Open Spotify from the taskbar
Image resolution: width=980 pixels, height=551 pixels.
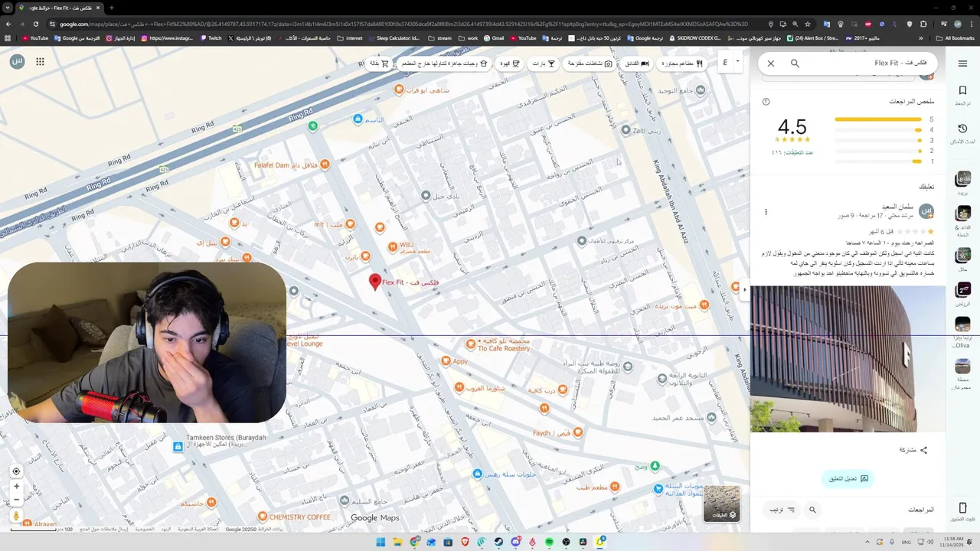tap(549, 542)
